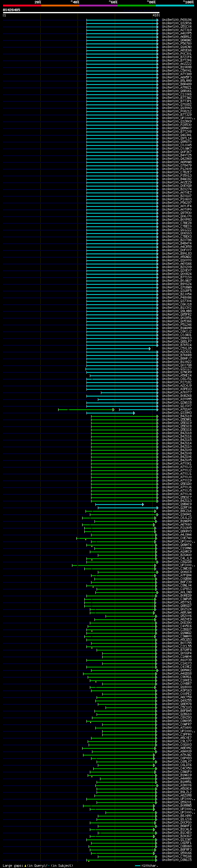This screenshot has width=197, height=868.
Task: Select hit label UniRef100_P08212
Action: 176,111
